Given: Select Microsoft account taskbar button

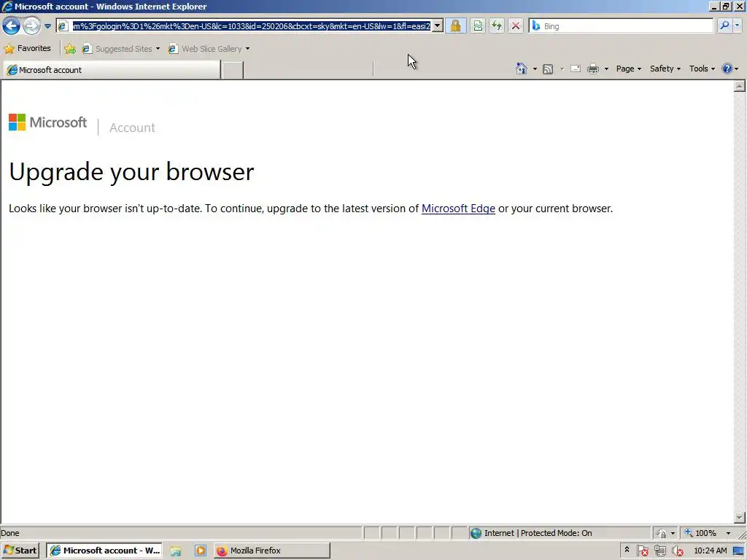Looking at the screenshot, I should click(x=104, y=551).
